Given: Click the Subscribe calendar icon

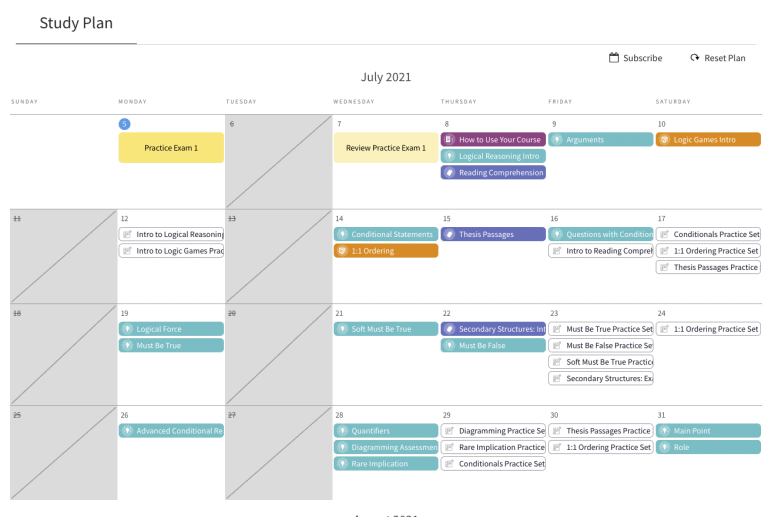Looking at the screenshot, I should click(614, 58).
